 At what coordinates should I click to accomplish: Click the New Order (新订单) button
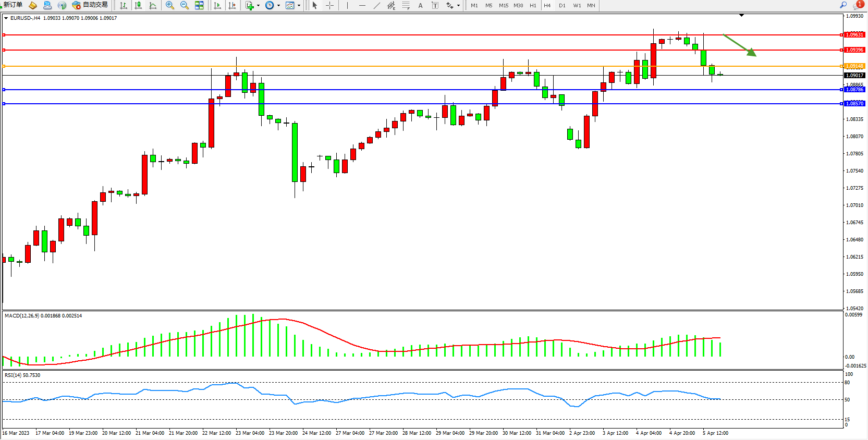coord(13,5)
